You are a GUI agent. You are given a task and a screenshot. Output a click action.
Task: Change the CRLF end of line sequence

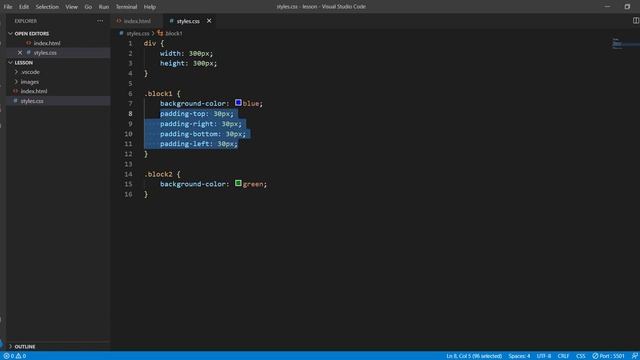pos(563,356)
